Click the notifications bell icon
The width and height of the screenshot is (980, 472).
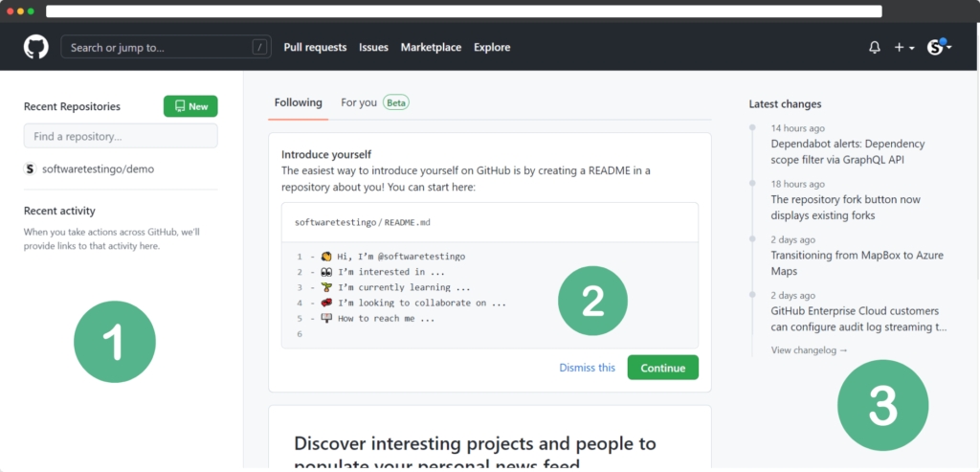tap(875, 48)
